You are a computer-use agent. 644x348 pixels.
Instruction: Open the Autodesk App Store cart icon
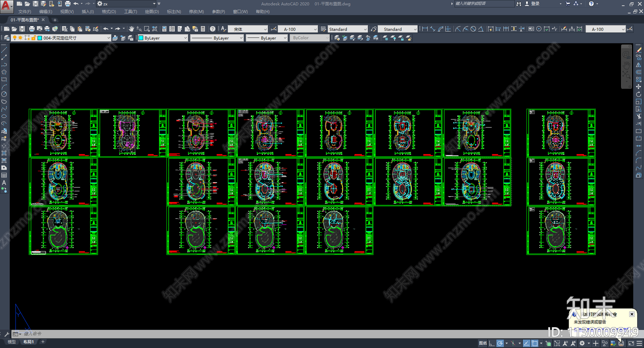(568, 4)
